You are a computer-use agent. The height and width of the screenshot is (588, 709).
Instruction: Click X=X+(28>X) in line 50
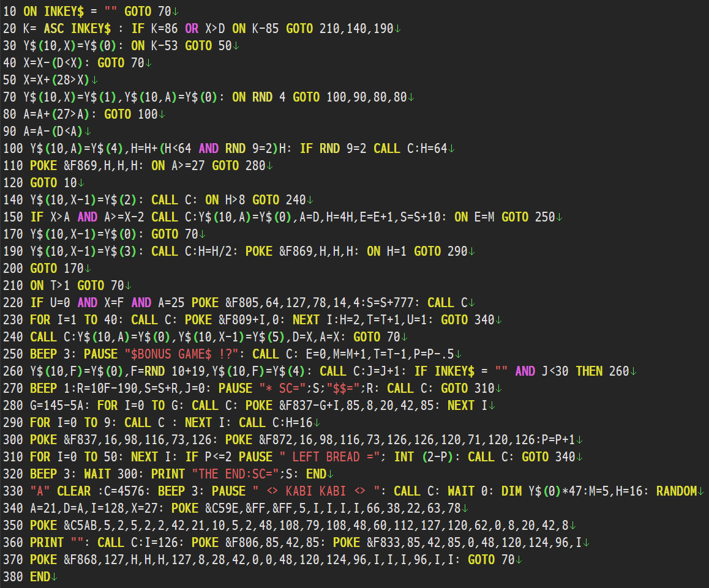click(57, 80)
